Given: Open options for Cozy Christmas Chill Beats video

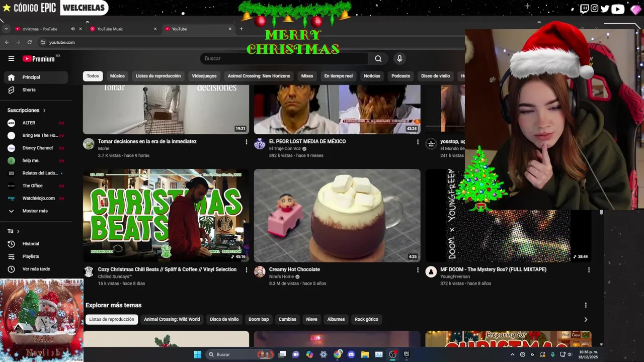Looking at the screenshot, I should (246, 270).
